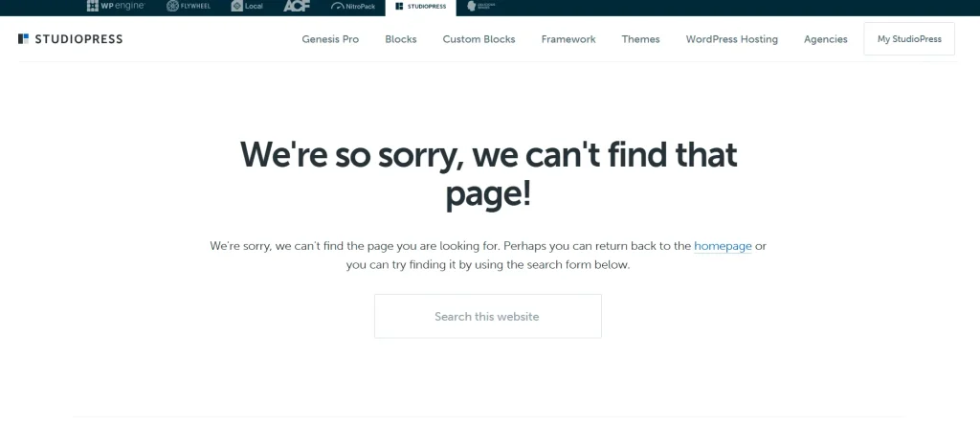Select the StudioPress tab in brand bar
980x448 pixels.
[x=421, y=7]
